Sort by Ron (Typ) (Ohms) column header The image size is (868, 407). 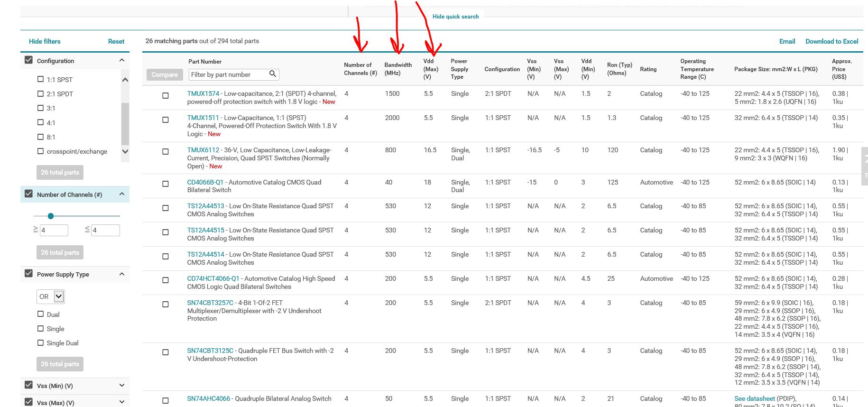619,69
